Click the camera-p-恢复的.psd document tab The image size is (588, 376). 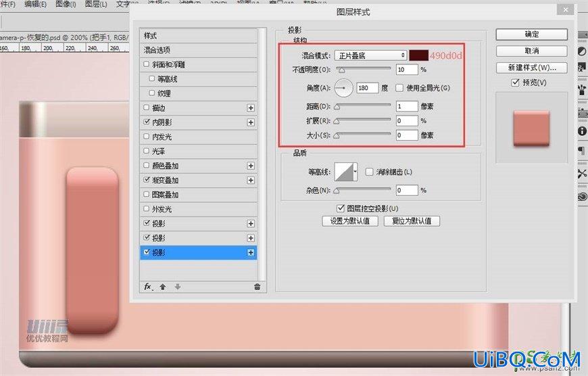tap(64, 37)
